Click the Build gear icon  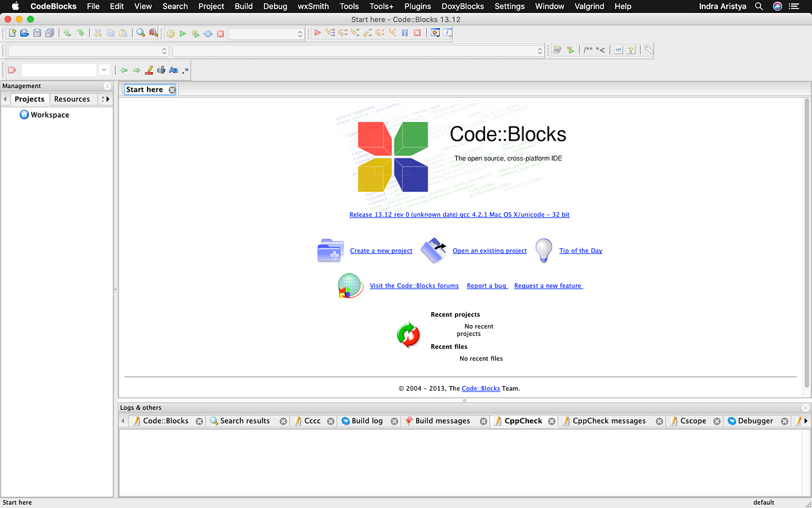click(x=171, y=33)
